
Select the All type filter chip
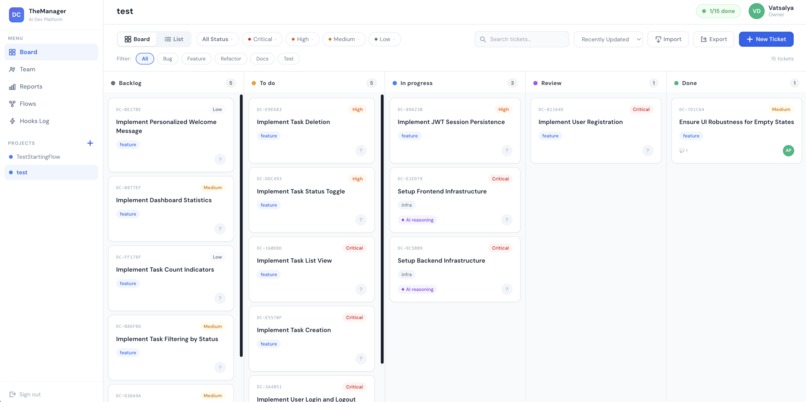pos(145,59)
